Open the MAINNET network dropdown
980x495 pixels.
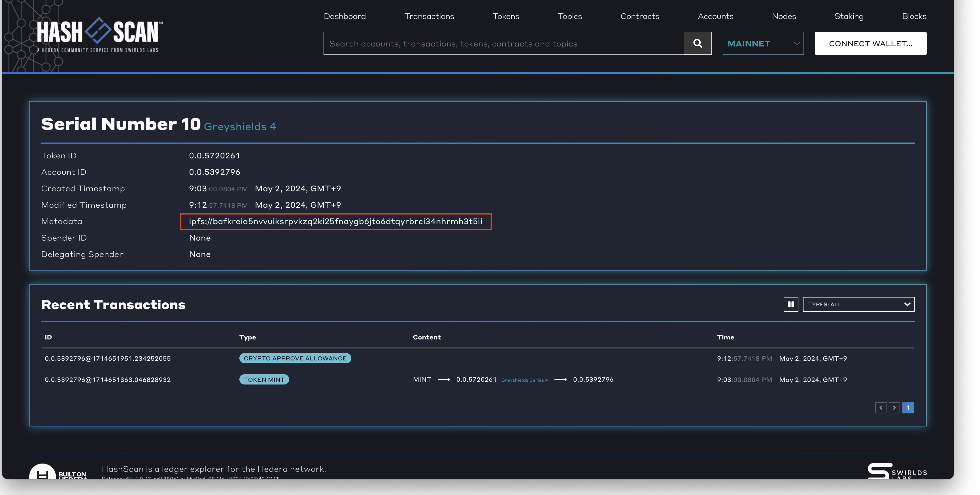[763, 43]
